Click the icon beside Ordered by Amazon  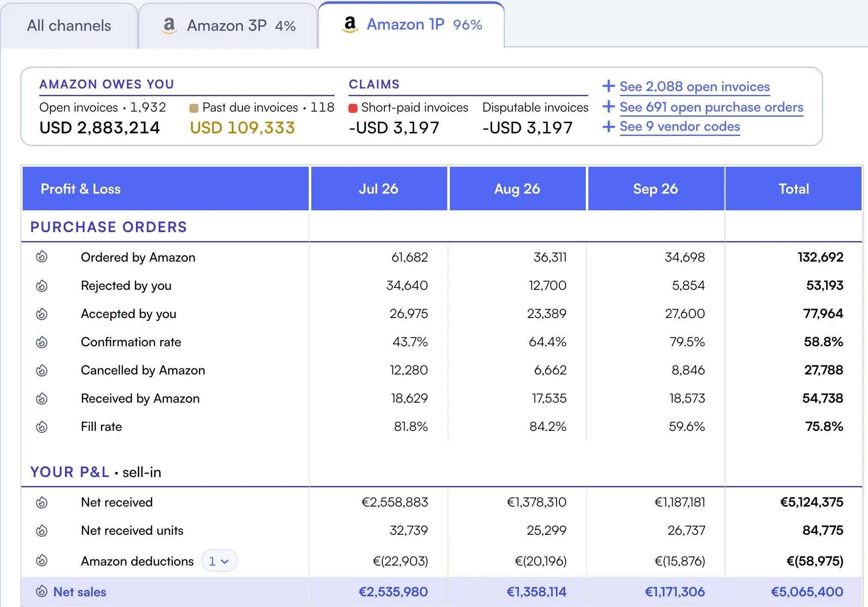click(x=41, y=256)
